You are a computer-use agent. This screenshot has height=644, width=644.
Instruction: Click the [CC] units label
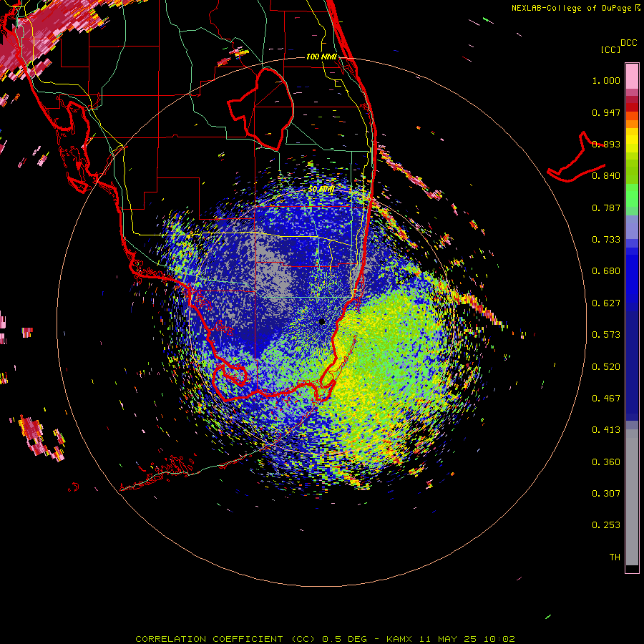coord(610,49)
